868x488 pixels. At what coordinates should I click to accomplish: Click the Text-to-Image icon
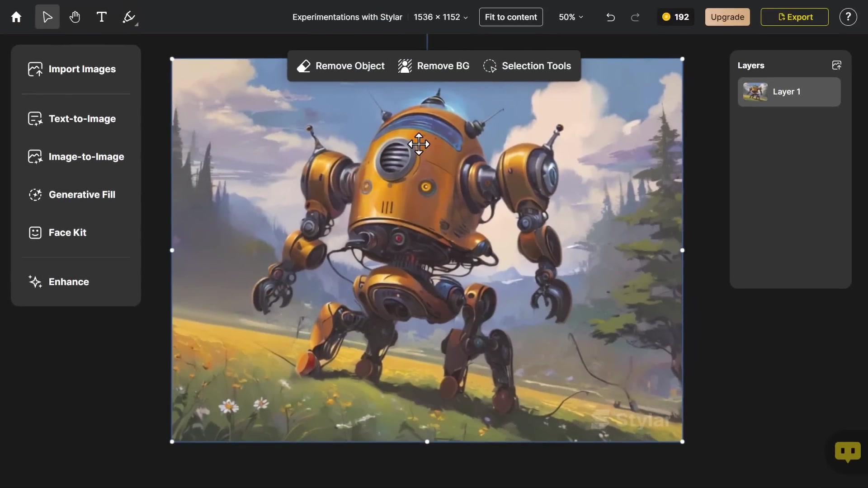click(35, 119)
